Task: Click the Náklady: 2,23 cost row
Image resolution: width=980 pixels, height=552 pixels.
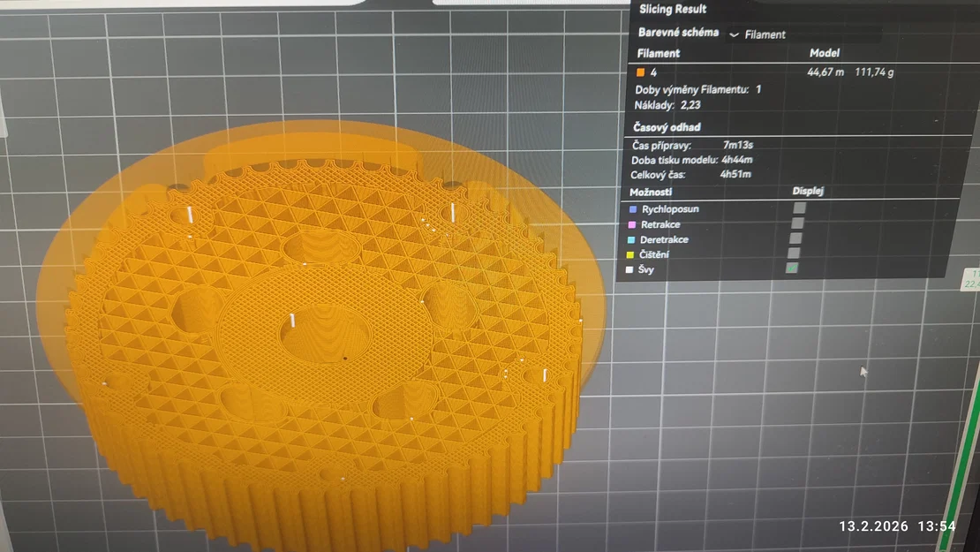Action: [x=667, y=105]
